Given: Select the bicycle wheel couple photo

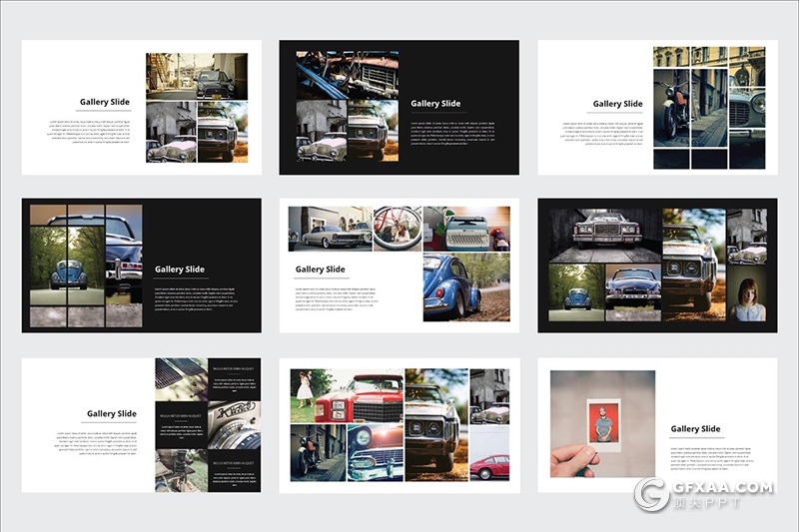Looking at the screenshot, I should (x=398, y=229).
